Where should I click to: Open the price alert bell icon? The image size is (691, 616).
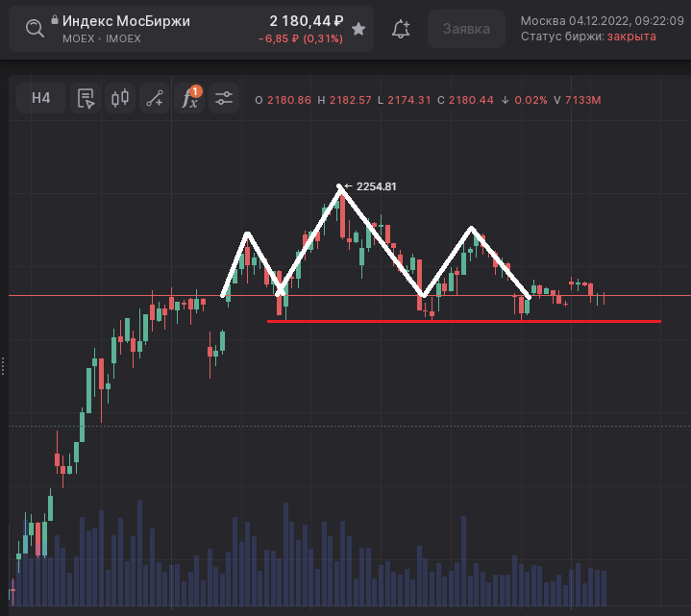coord(402,29)
